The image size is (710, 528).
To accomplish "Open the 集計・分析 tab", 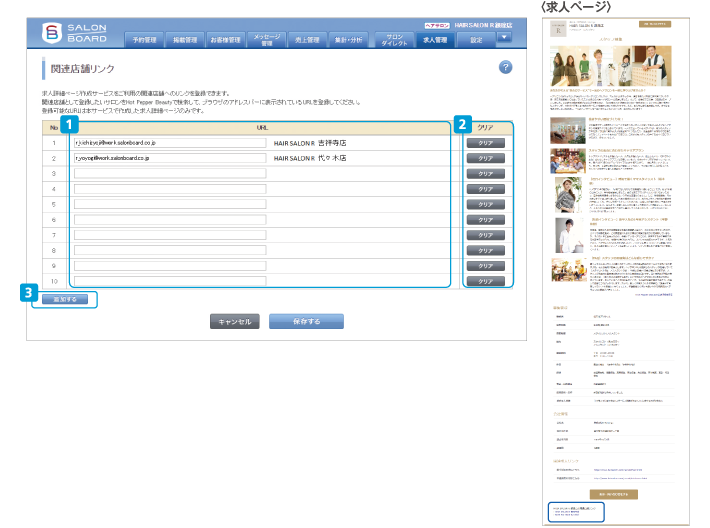I will point(347,40).
